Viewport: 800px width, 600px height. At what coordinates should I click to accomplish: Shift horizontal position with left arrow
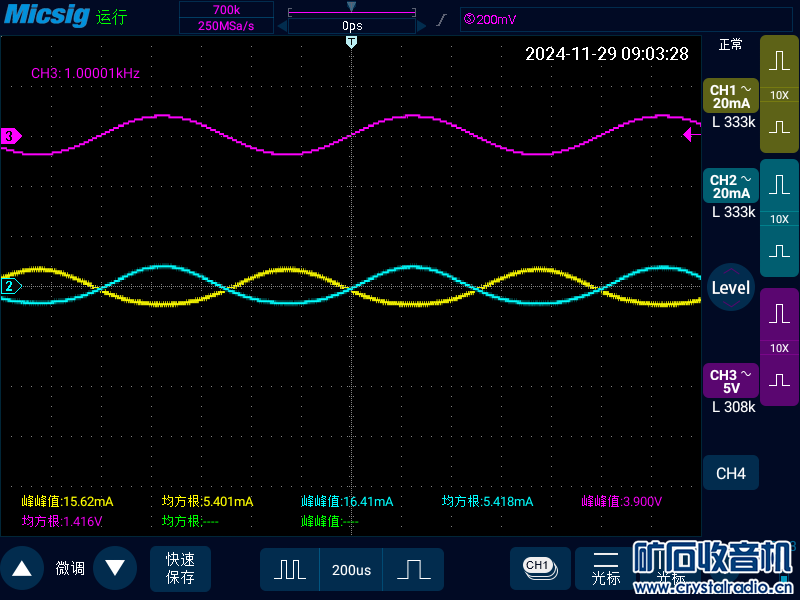click(282, 26)
